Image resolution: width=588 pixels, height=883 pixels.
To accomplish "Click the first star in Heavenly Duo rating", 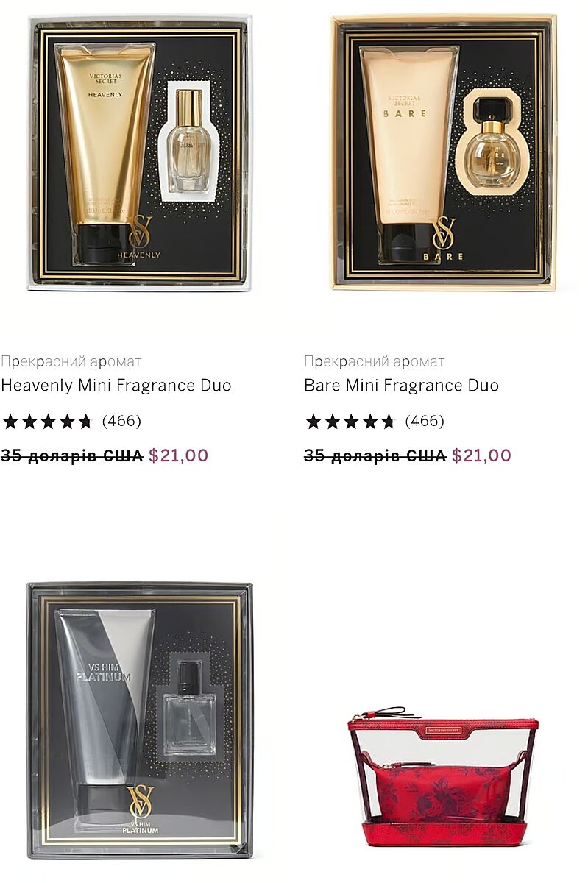I will pos(10,422).
